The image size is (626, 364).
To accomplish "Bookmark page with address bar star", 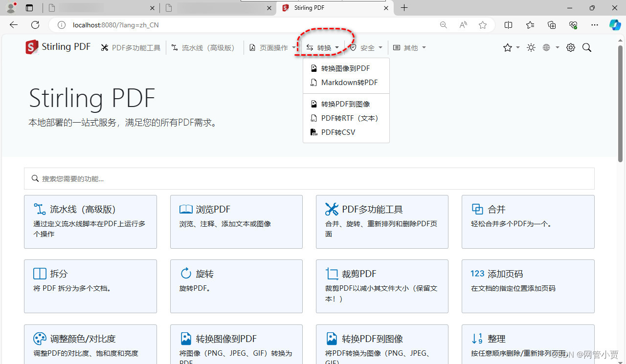I will (x=483, y=25).
